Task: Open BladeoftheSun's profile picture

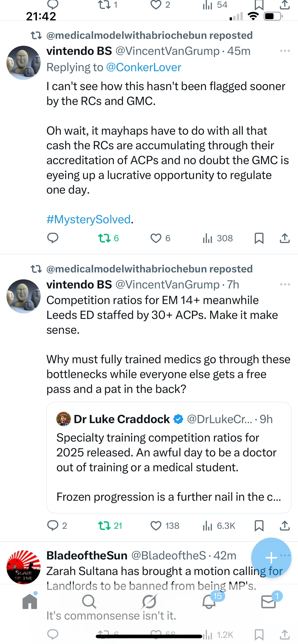Action: tap(23, 567)
